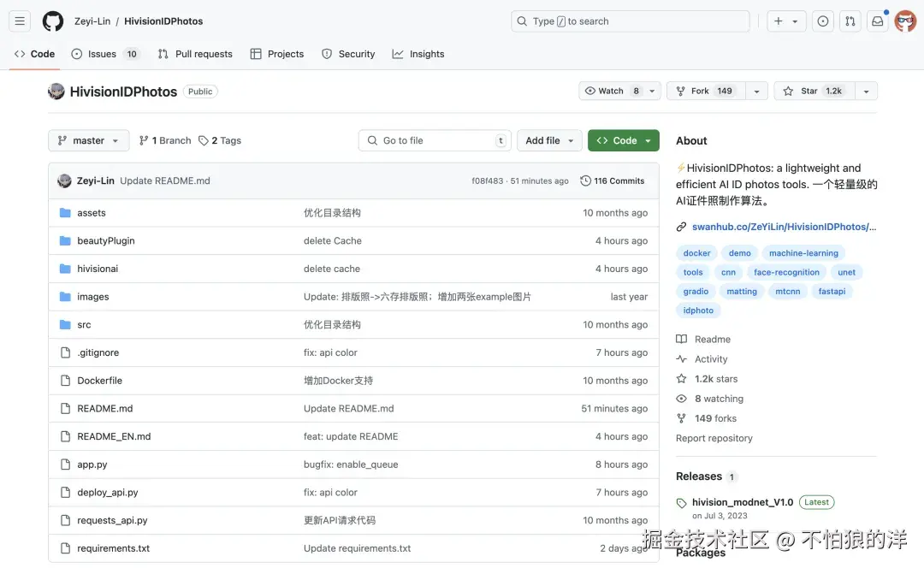Filter by the idphoto topic tag
The image size is (924, 568).
[698, 311]
